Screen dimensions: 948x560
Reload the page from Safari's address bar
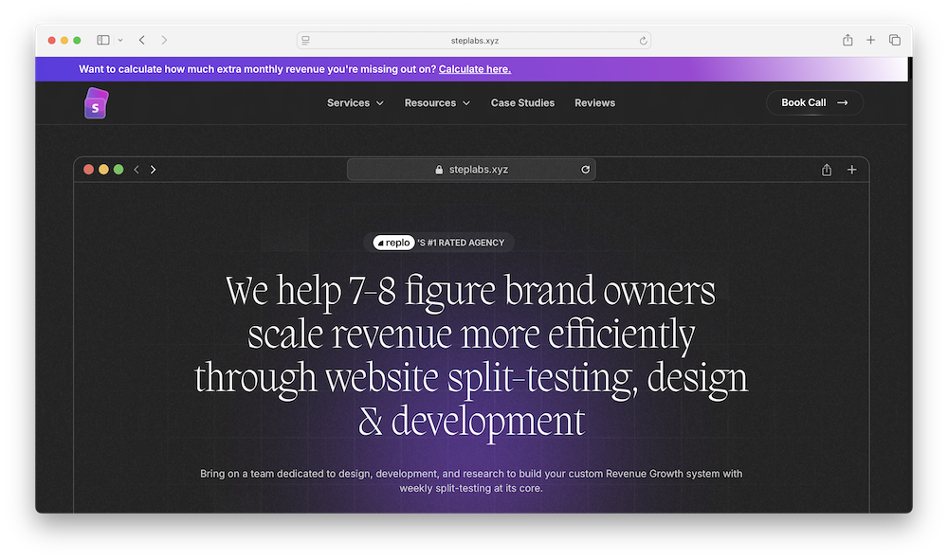click(643, 41)
